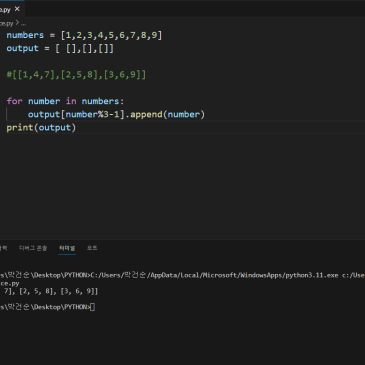Click 'append' in the loop body
The width and height of the screenshot is (365, 365).
click(146, 114)
